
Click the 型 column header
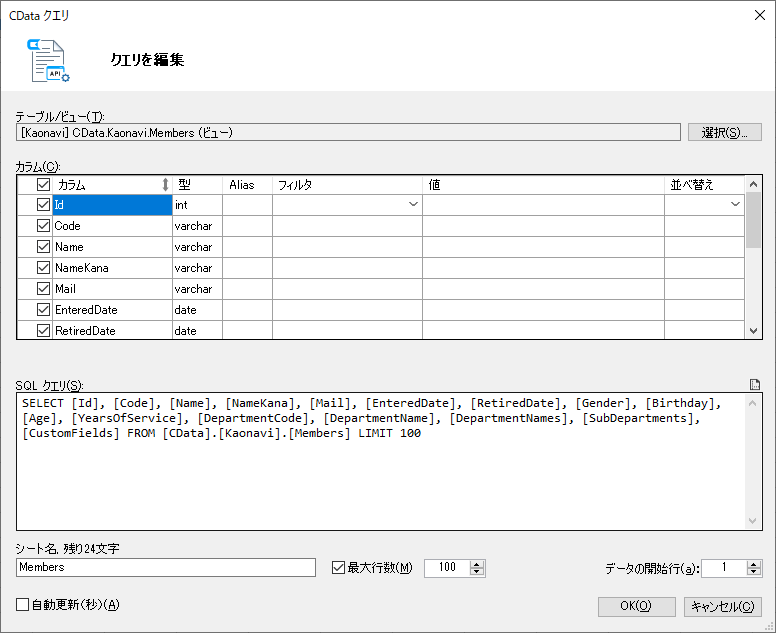(197, 185)
